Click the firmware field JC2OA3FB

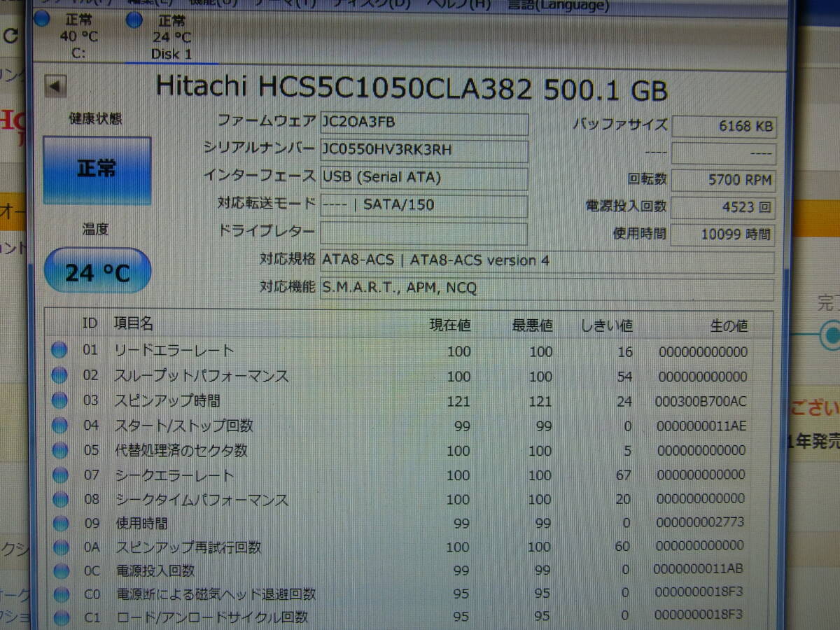point(424,123)
